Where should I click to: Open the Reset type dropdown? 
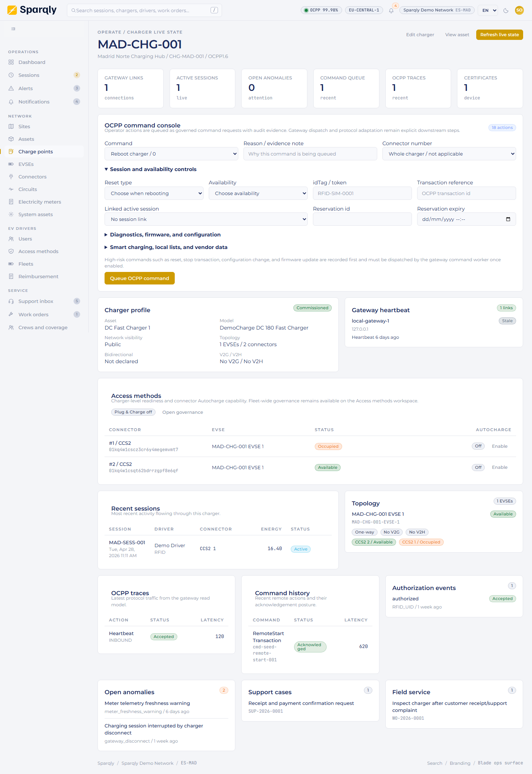coord(154,193)
